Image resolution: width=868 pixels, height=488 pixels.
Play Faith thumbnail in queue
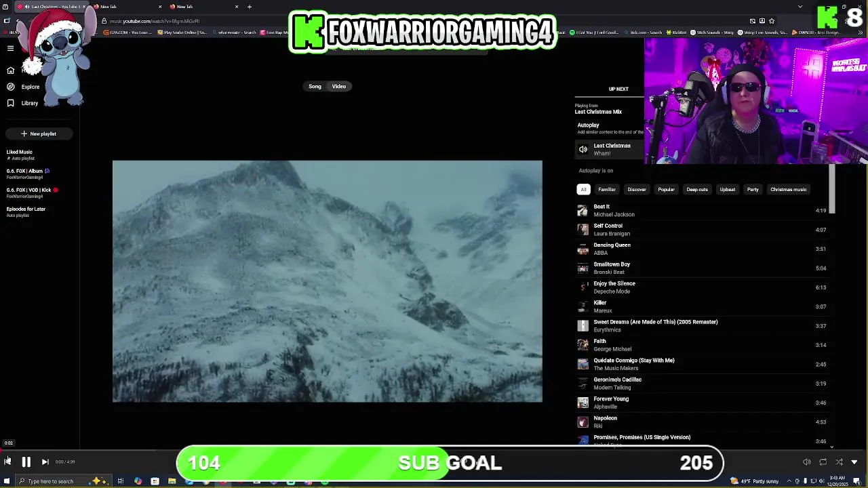[583, 345]
